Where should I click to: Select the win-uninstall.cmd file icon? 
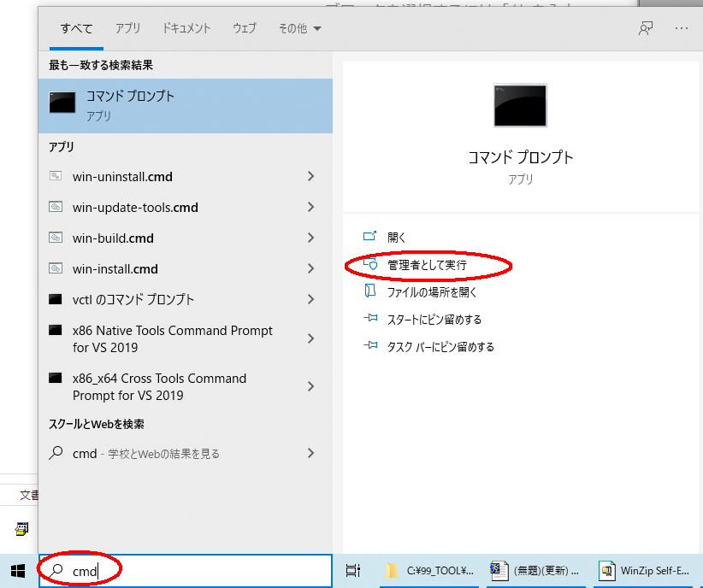56,176
